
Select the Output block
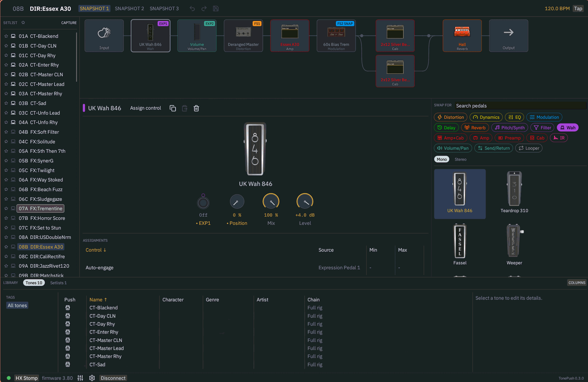pyautogui.click(x=509, y=36)
